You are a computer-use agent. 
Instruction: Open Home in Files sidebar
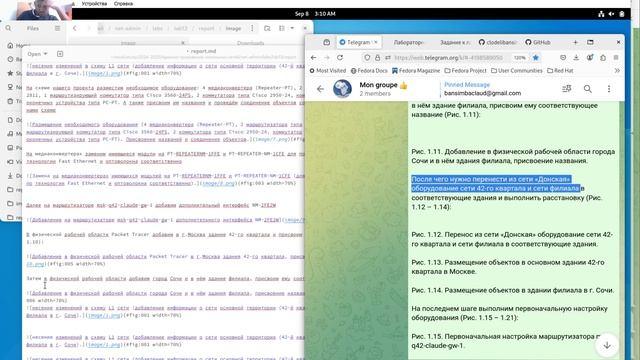(11, 45)
